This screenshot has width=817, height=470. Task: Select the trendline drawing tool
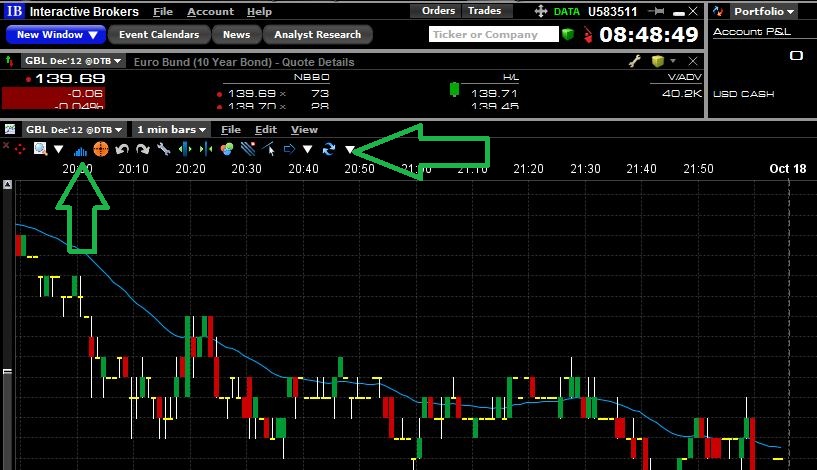coord(248,150)
